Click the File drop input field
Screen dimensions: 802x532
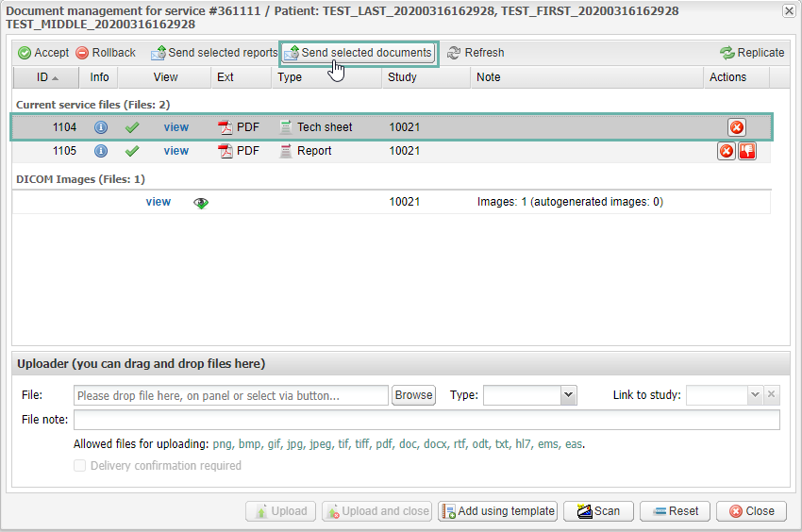[x=231, y=395]
